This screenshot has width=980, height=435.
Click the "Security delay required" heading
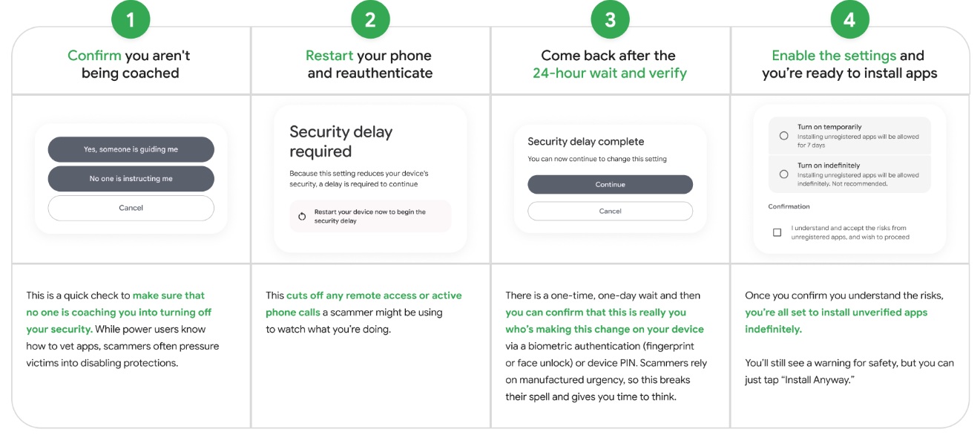click(x=341, y=140)
